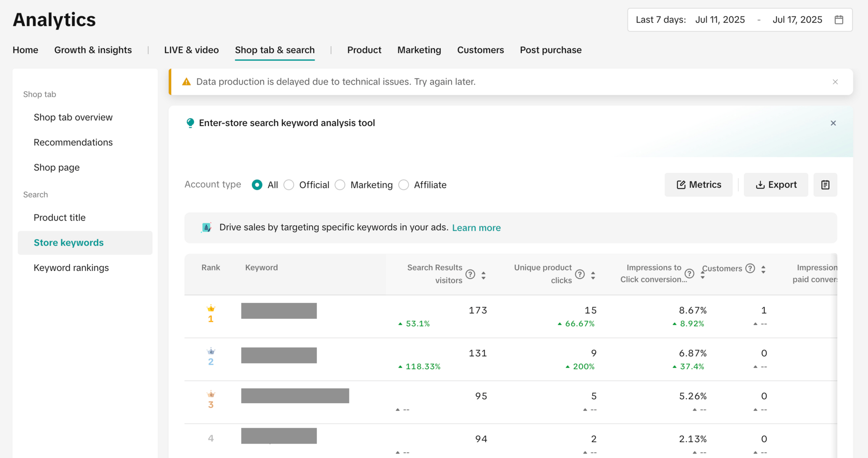Click the Rank column header

(211, 268)
